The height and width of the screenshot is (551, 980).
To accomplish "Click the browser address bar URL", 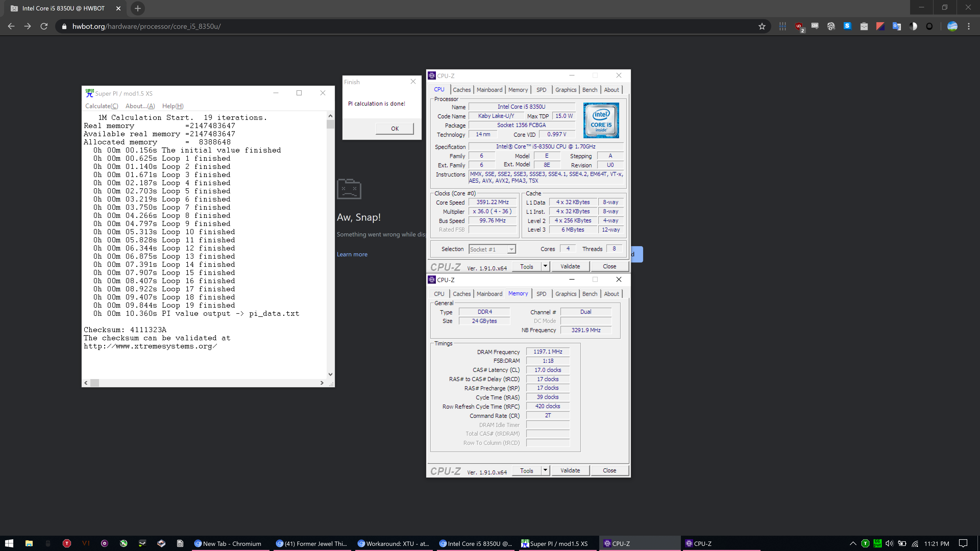I will click(146, 26).
